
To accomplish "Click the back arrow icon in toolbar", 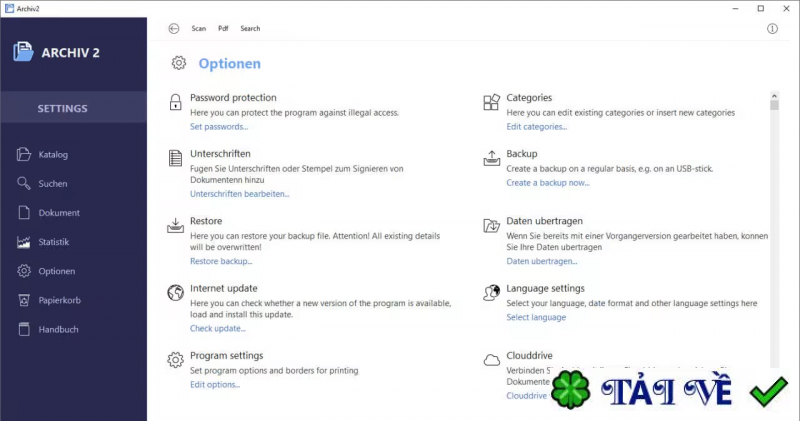I will tap(174, 29).
